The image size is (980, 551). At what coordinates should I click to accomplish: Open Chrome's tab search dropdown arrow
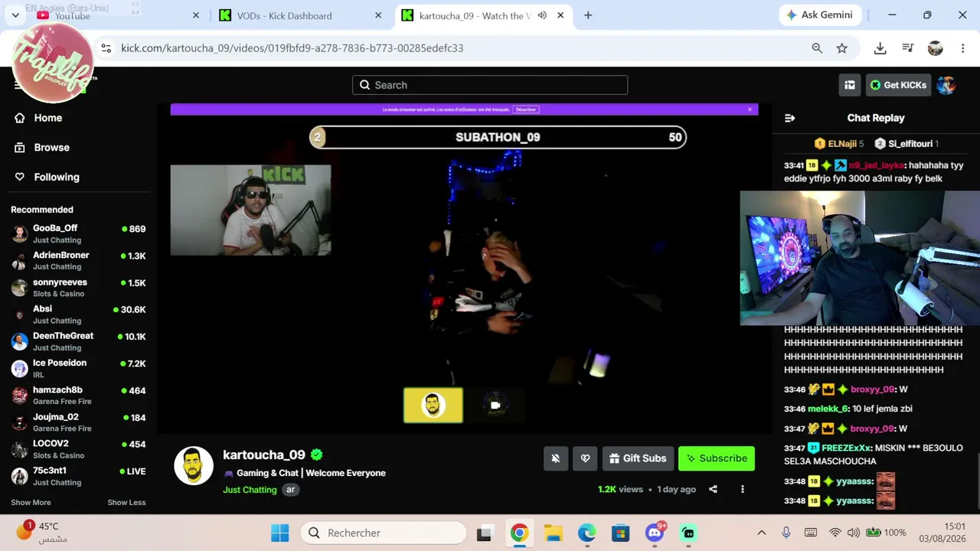[15, 15]
